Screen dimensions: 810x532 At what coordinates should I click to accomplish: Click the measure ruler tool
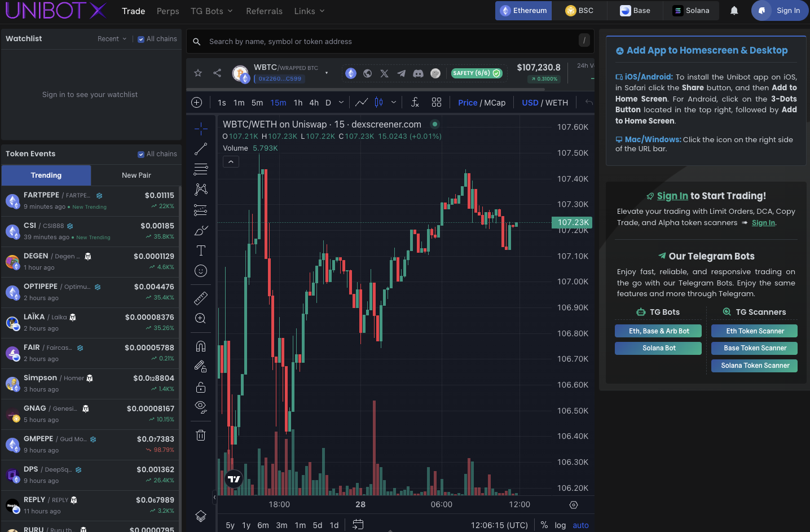tap(201, 298)
